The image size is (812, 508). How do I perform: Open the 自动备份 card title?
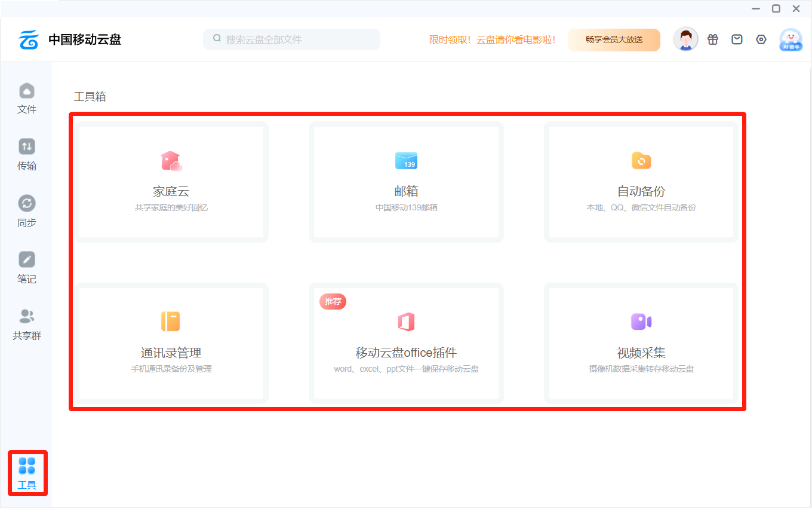pos(641,191)
